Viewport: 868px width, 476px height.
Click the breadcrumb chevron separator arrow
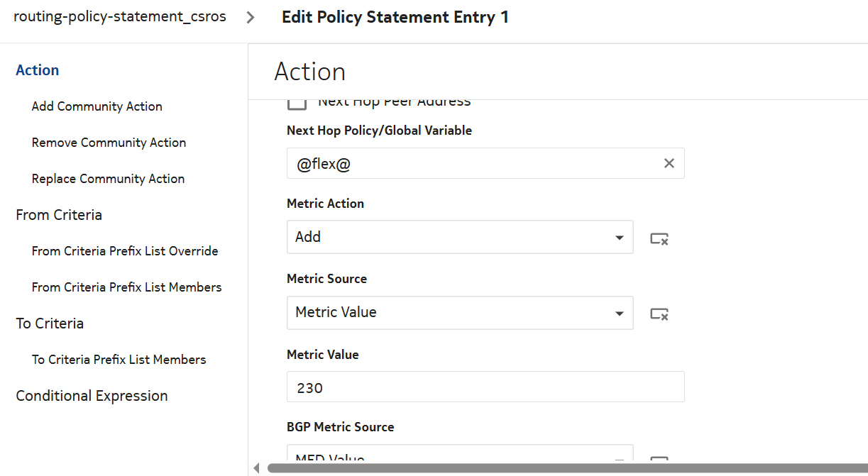click(251, 18)
